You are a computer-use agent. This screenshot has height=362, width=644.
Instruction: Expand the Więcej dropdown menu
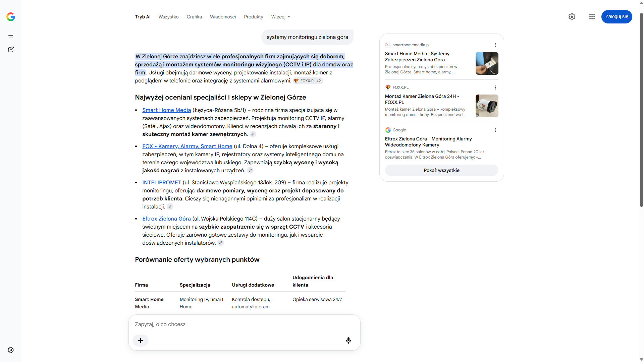click(280, 17)
